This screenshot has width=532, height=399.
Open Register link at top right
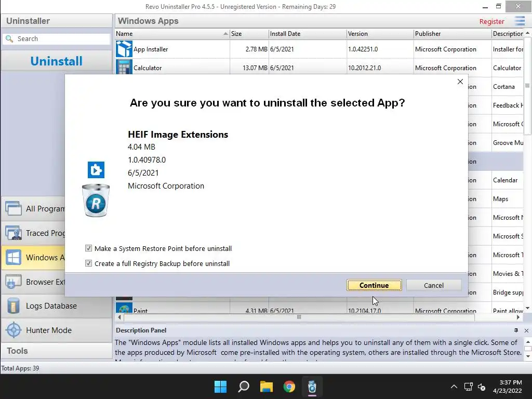491,21
